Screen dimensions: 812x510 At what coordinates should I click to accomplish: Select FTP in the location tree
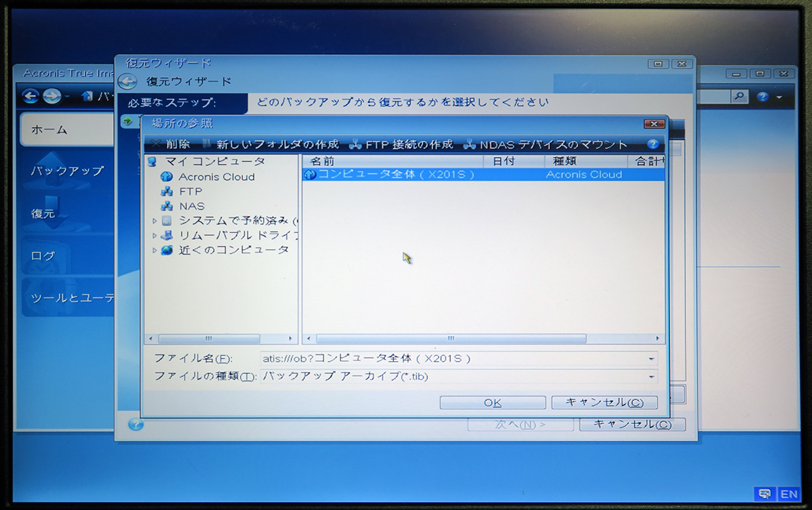point(190,192)
